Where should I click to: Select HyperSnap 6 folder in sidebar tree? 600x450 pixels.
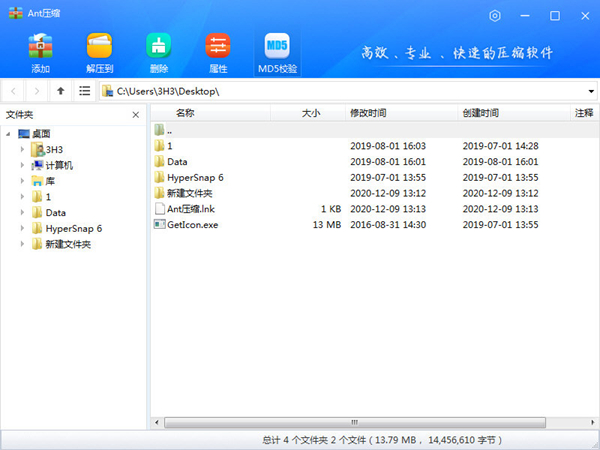73,229
